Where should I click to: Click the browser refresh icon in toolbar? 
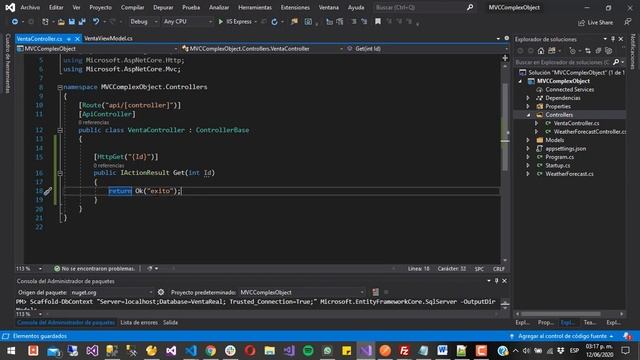[x=274, y=22]
